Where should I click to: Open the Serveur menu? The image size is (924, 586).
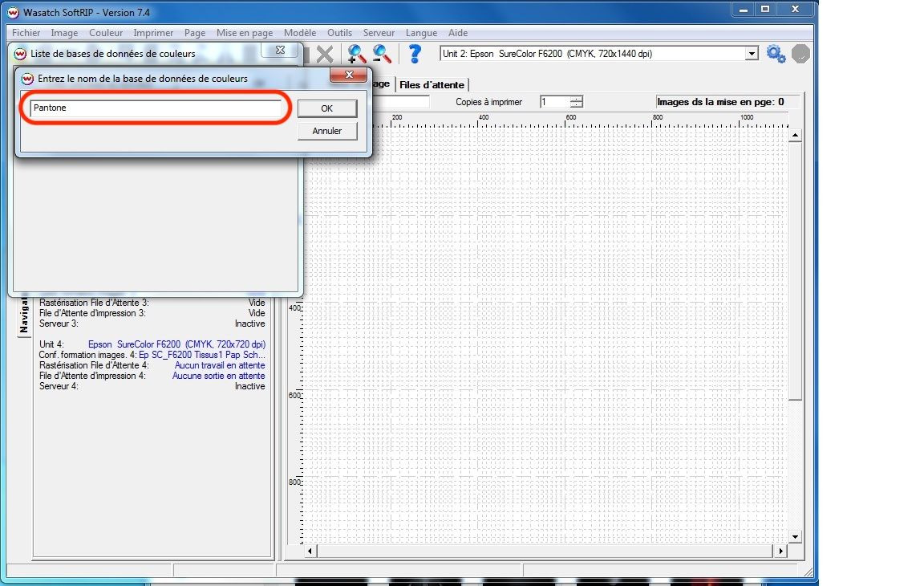[379, 33]
